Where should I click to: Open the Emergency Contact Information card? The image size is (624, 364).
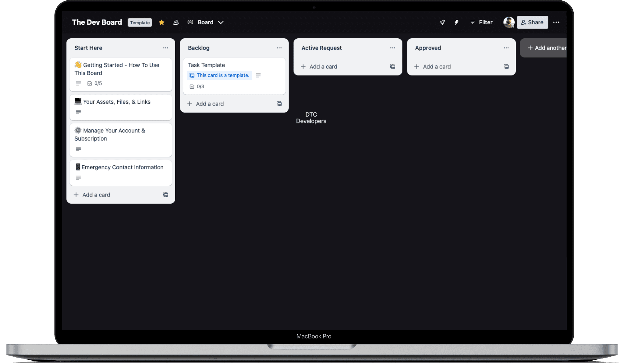point(121,173)
